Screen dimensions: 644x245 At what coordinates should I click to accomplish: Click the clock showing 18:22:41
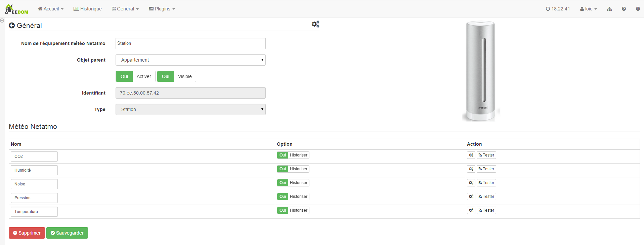coord(558,9)
